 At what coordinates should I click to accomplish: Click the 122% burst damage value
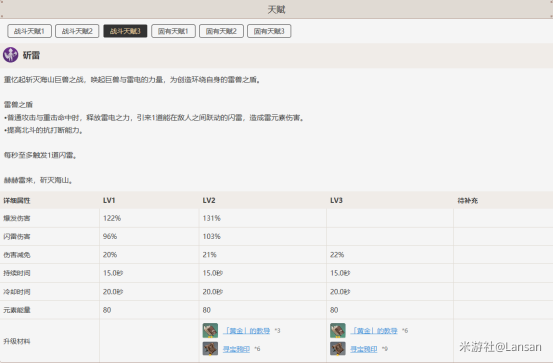112,218
